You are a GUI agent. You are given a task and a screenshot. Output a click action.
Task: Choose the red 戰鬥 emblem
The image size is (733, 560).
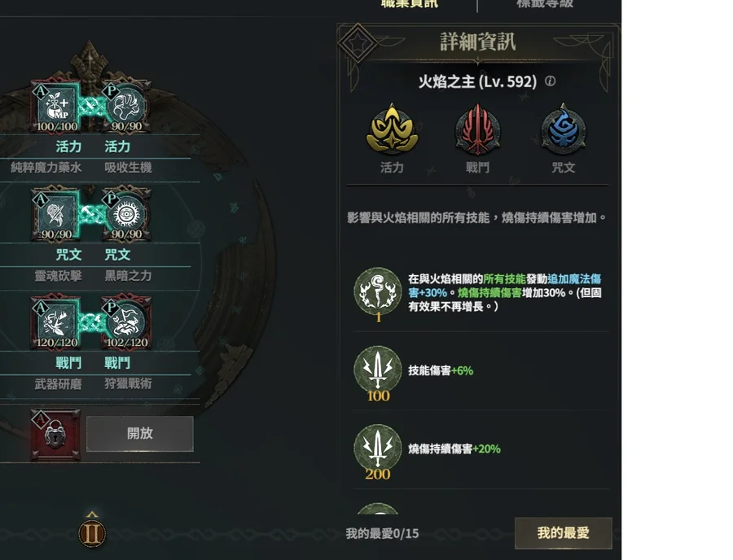click(477, 129)
